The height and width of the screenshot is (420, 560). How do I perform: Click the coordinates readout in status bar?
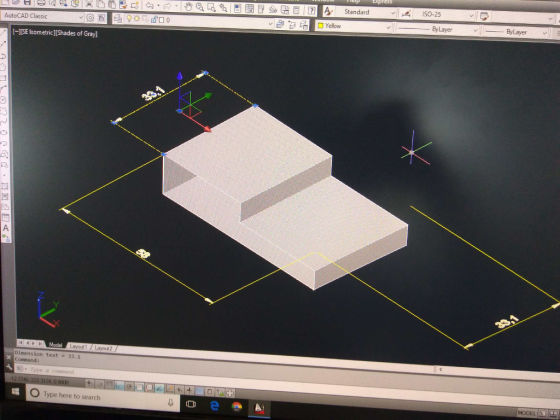pos(40,381)
